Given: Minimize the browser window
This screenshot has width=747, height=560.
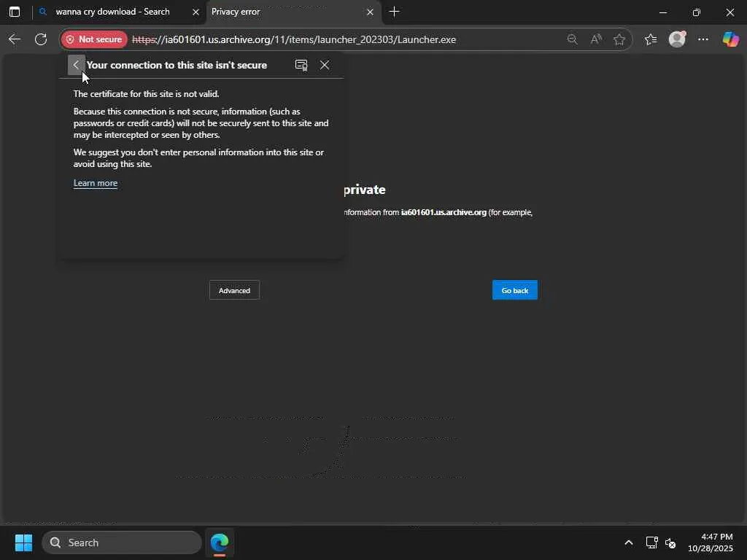Looking at the screenshot, I should point(662,12).
